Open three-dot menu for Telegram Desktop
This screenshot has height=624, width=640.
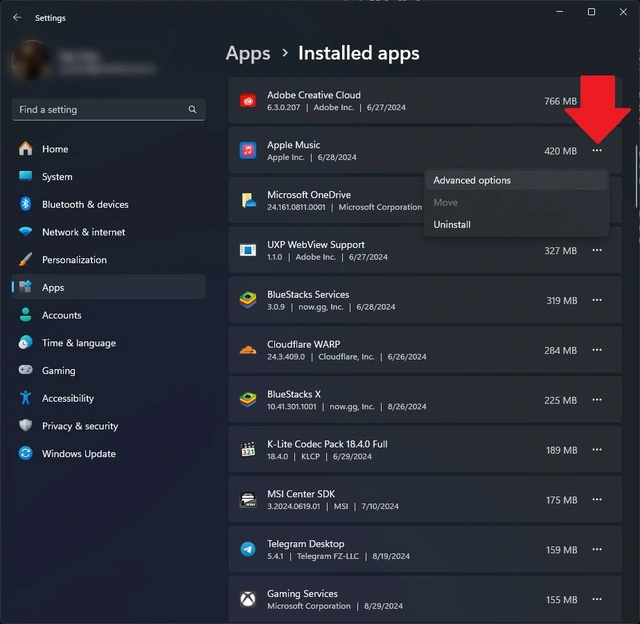[x=597, y=550]
